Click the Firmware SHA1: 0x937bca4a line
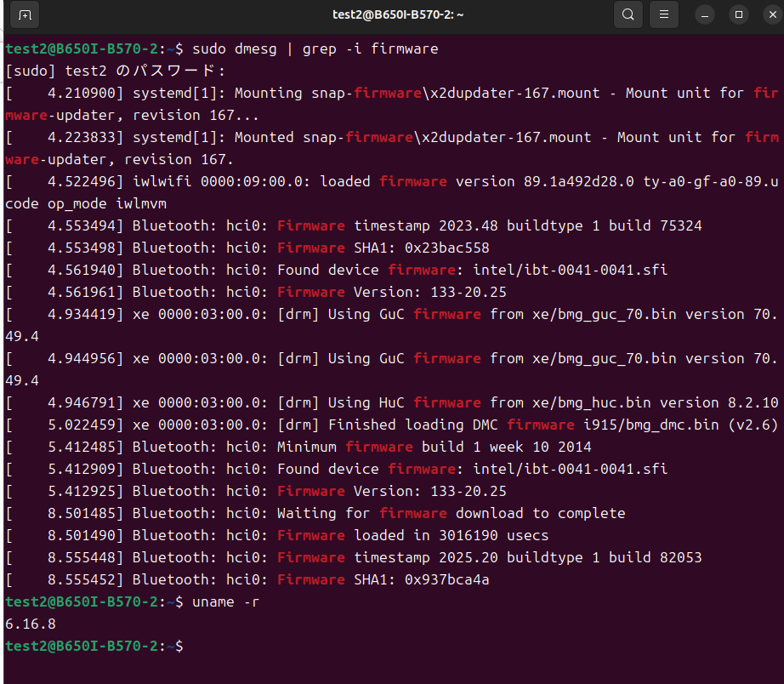 (x=247, y=579)
